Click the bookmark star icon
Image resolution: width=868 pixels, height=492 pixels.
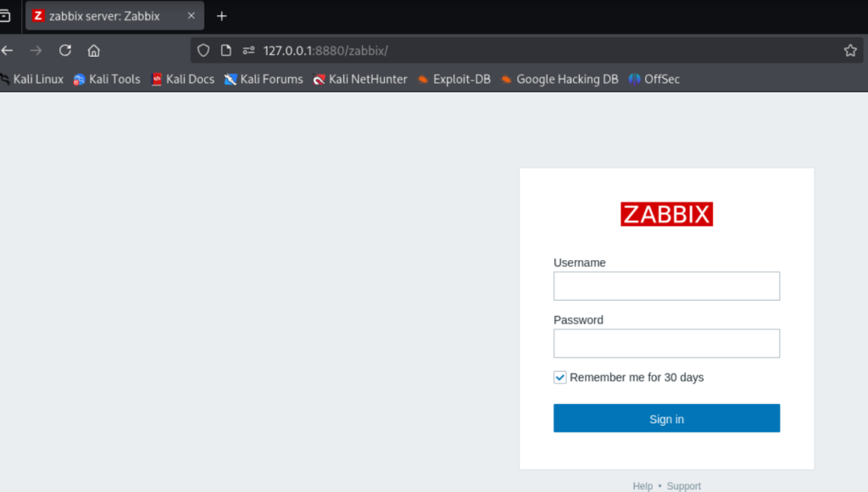pyautogui.click(x=850, y=50)
